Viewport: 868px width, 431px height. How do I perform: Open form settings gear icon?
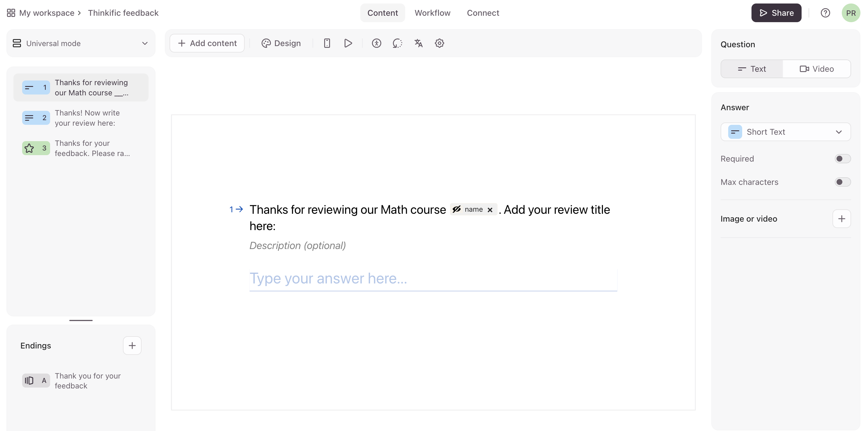[x=439, y=43]
